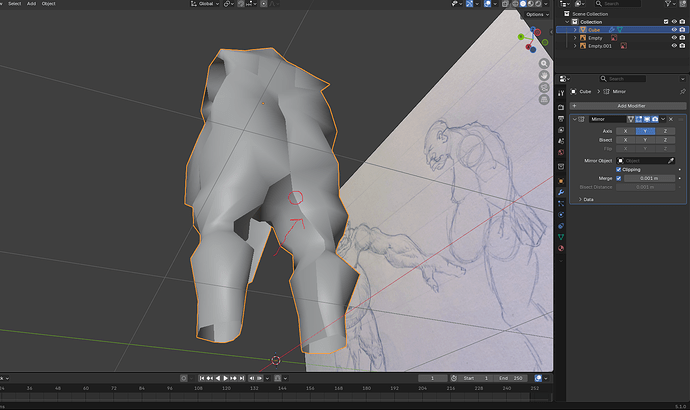The image size is (690, 410).
Task: Open the viewport Options dropdown
Action: (537, 15)
